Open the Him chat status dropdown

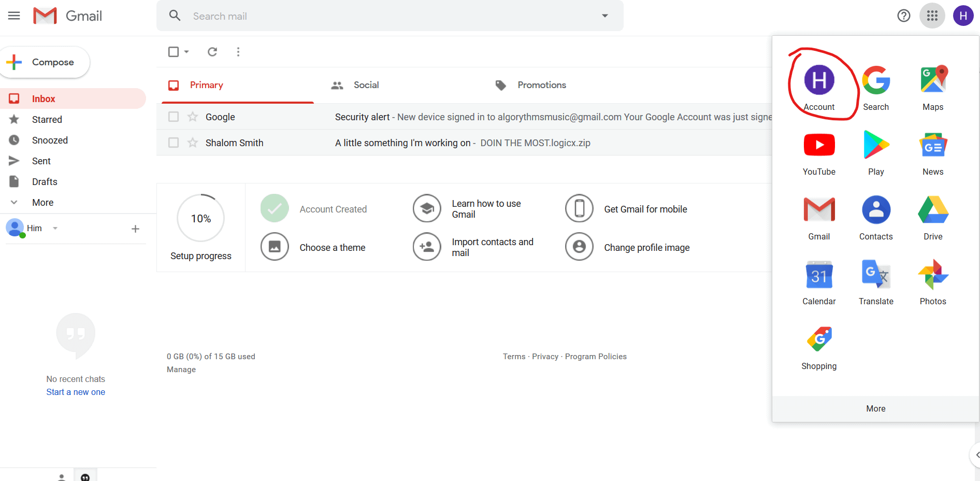coord(55,228)
